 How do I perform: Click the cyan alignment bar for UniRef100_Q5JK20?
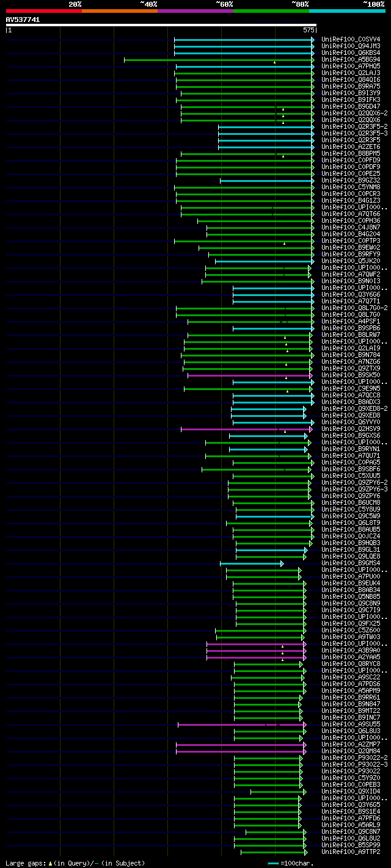265,261
